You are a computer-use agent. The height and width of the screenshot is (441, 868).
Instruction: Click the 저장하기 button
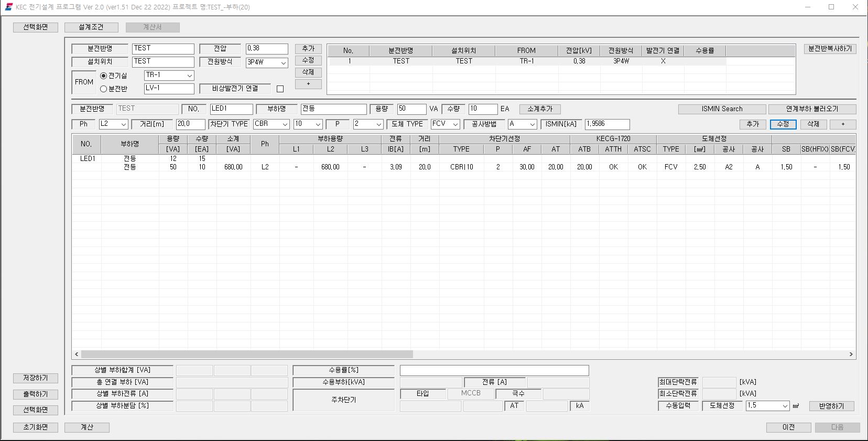[x=36, y=378]
